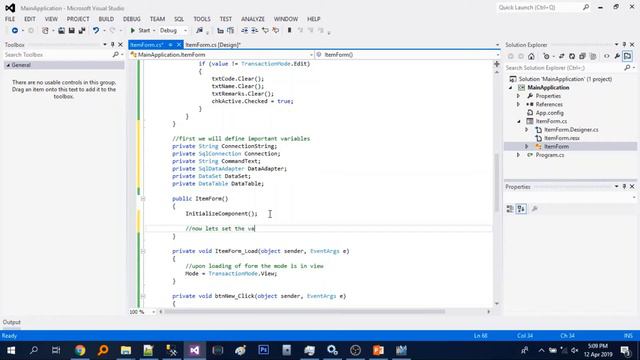
Task: Open the SQL menu
Action: tap(179, 19)
